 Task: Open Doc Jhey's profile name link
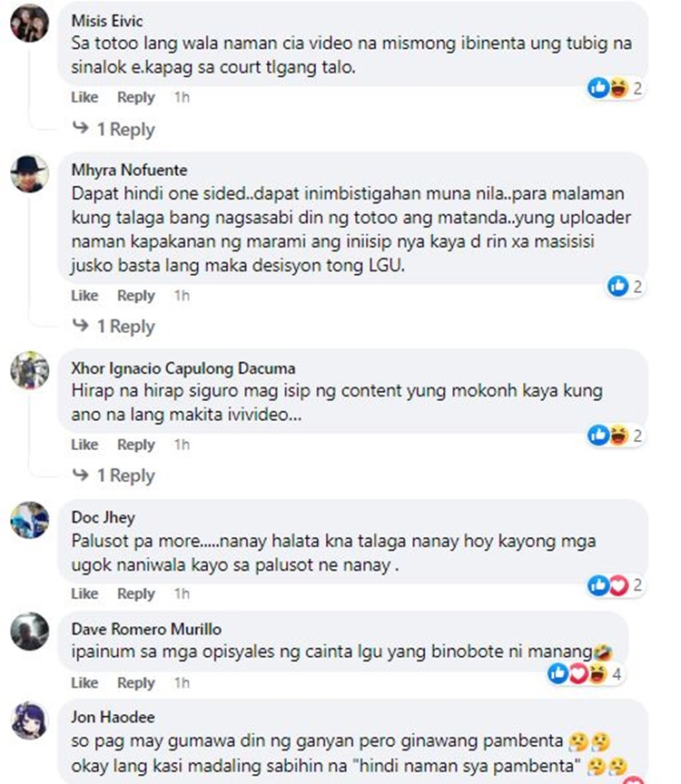click(x=104, y=517)
